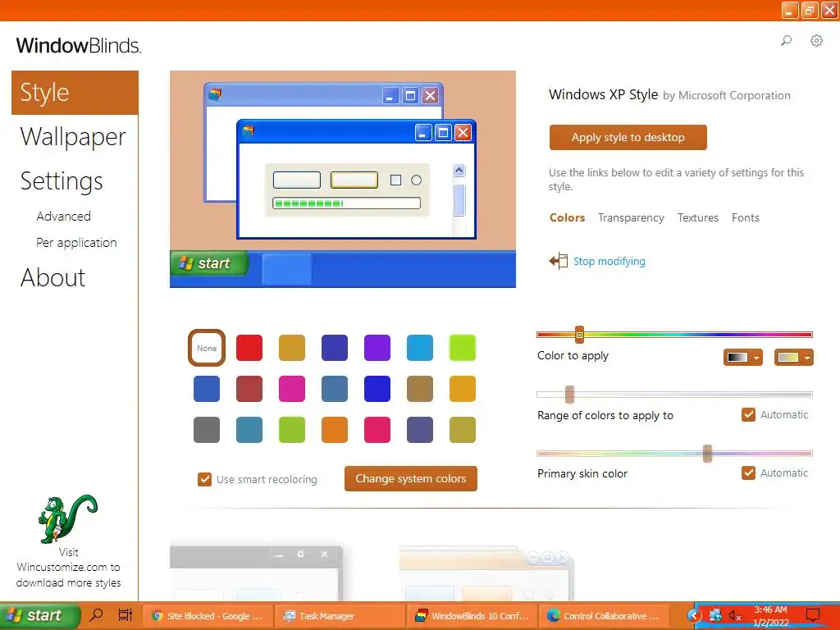This screenshot has height=630, width=840.
Task: Select the cream orange style thumbnail below
Action: (x=486, y=574)
